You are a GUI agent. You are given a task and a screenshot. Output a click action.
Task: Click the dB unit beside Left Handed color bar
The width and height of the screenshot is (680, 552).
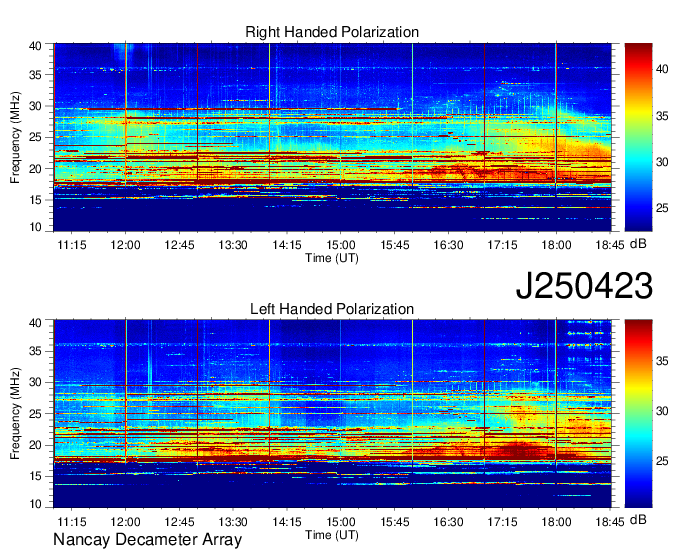pyautogui.click(x=638, y=519)
